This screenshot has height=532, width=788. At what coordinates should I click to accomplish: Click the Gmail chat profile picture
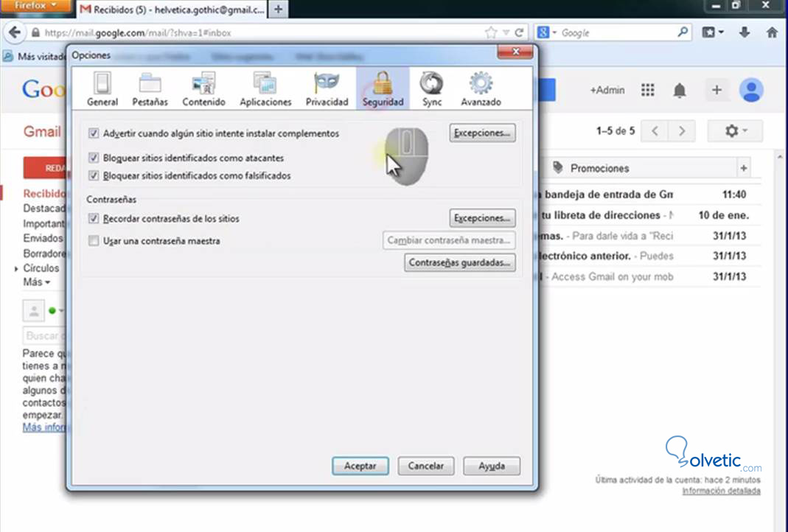click(34, 311)
